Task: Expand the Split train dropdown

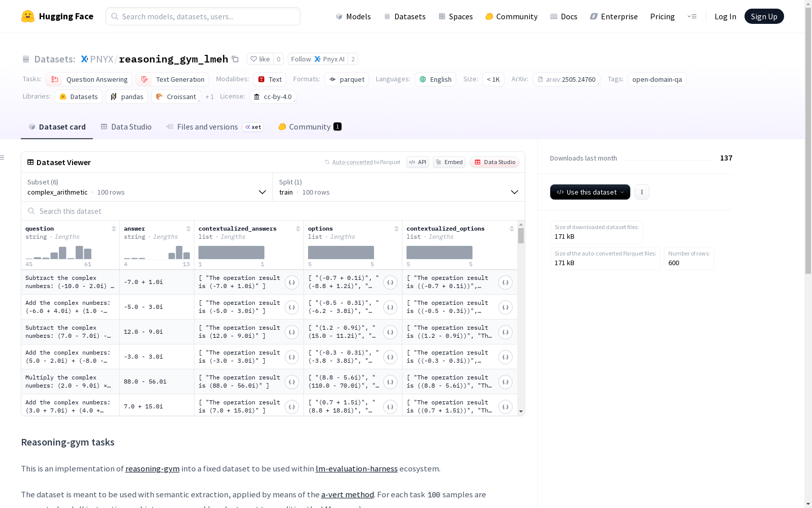Action: click(399, 187)
